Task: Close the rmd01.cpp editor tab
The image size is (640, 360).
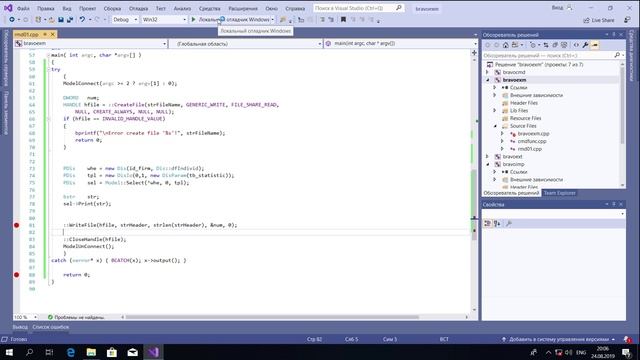Action: click(x=52, y=34)
